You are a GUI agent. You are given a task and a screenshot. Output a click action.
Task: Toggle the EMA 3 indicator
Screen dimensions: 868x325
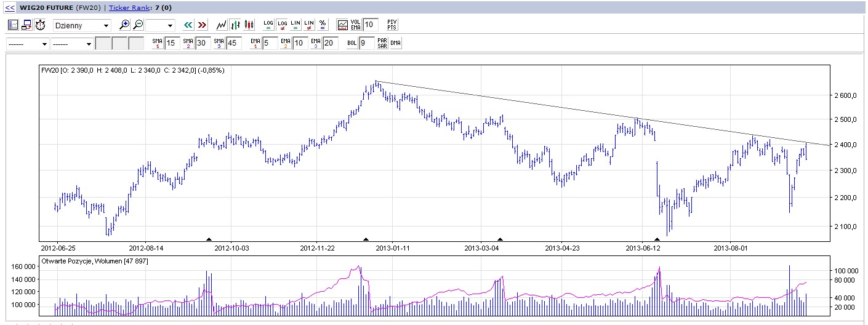(x=316, y=44)
